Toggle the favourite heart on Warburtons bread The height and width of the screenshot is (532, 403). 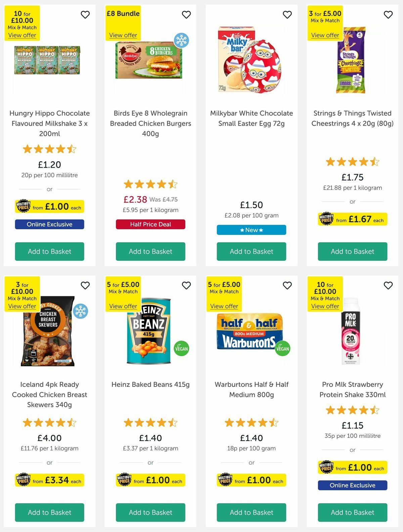coord(287,285)
